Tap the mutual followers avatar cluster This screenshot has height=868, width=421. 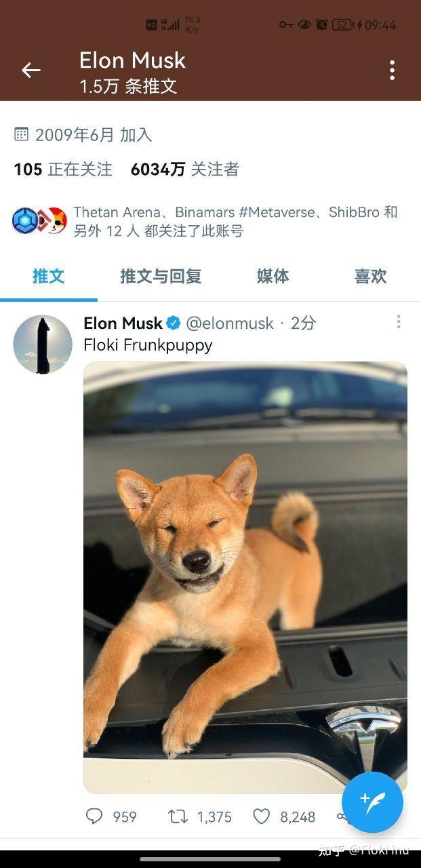(x=39, y=221)
